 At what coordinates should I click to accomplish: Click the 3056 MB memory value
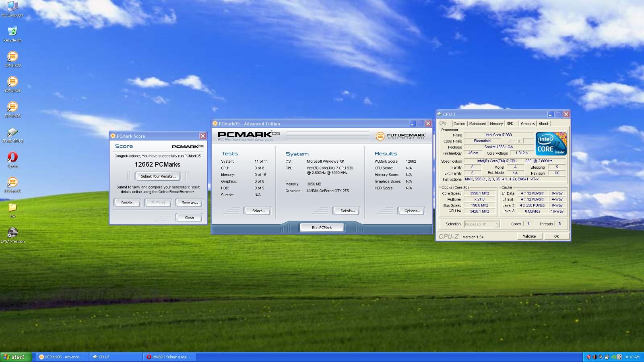pos(314,184)
